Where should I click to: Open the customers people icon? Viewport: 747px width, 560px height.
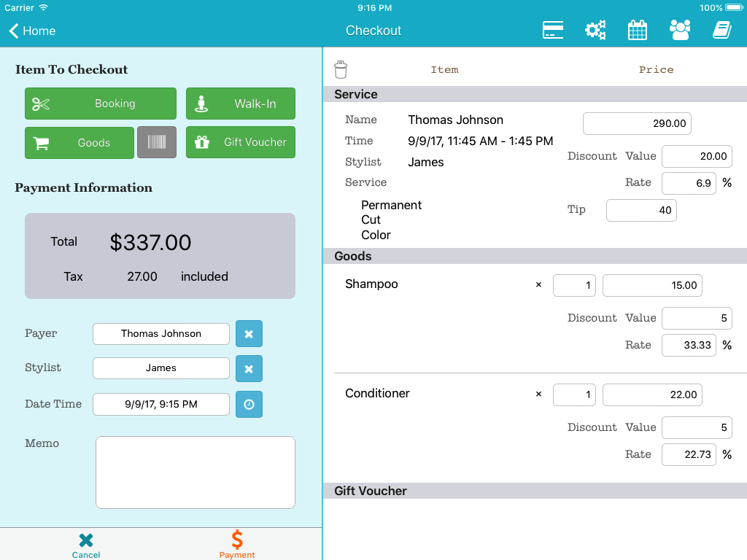click(680, 30)
